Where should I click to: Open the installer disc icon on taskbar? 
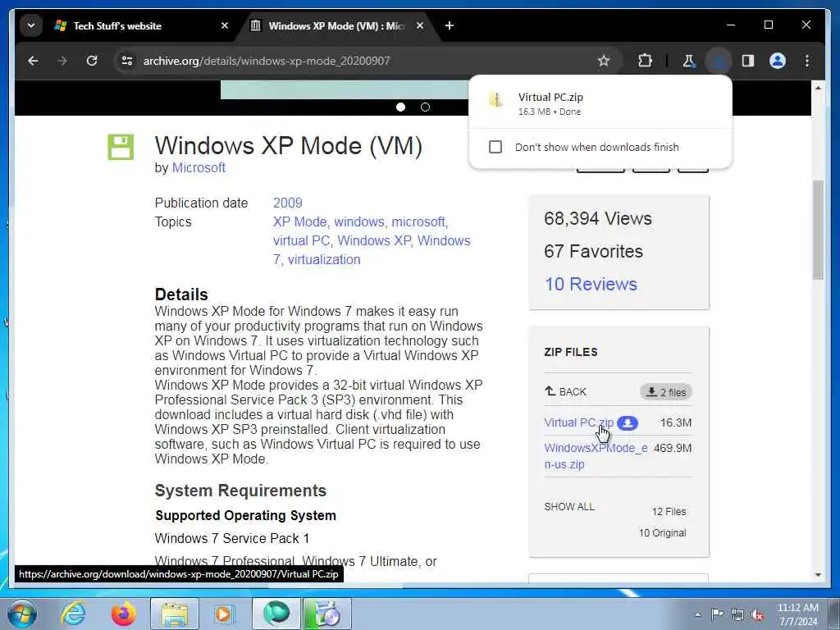point(326,614)
